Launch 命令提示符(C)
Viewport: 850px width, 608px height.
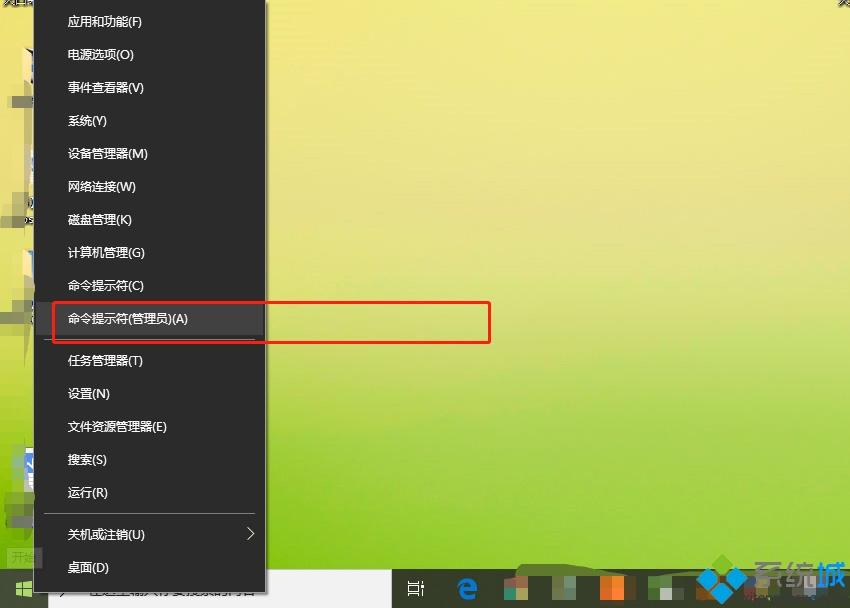(x=105, y=286)
